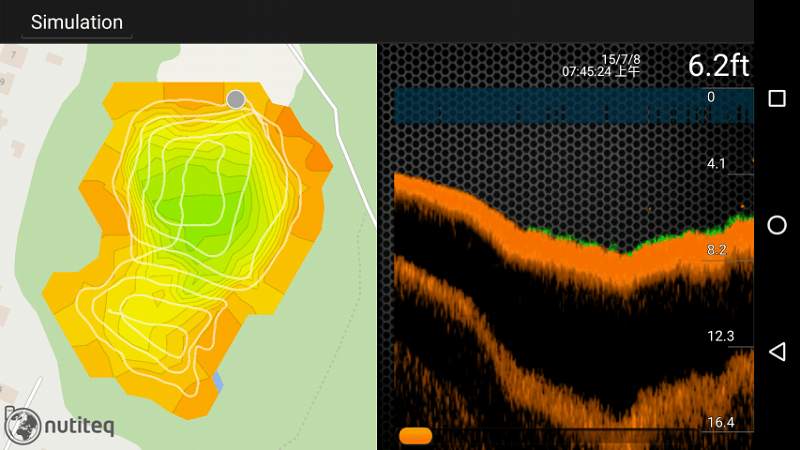Tap the 6.2ft depth readout
This screenshot has height=450, width=800.
[x=718, y=65]
